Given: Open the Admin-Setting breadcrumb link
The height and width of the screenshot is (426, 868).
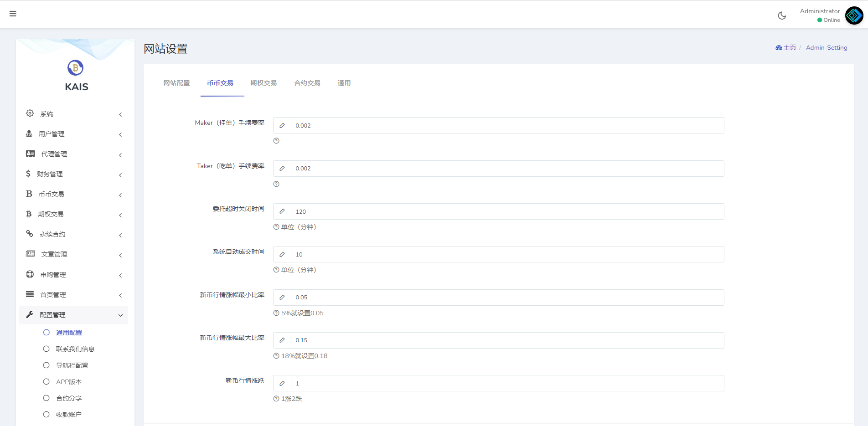Looking at the screenshot, I should (826, 47).
